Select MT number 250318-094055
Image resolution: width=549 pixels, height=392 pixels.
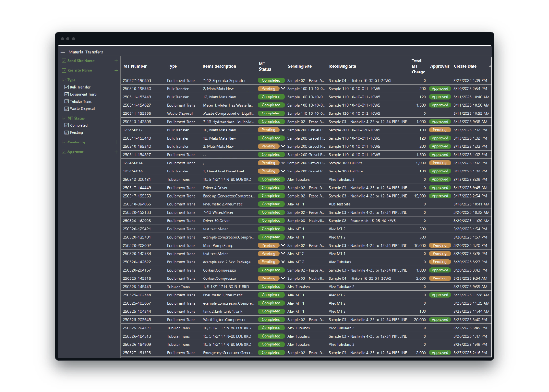pos(137,204)
